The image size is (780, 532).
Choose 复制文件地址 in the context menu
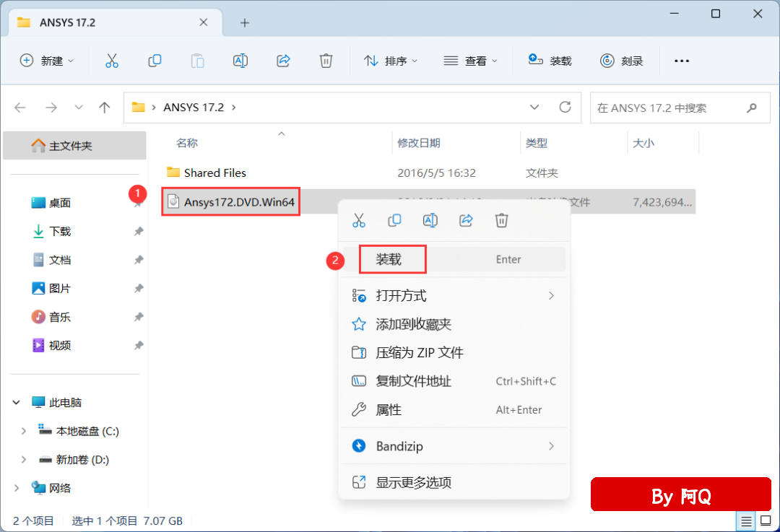click(x=454, y=381)
